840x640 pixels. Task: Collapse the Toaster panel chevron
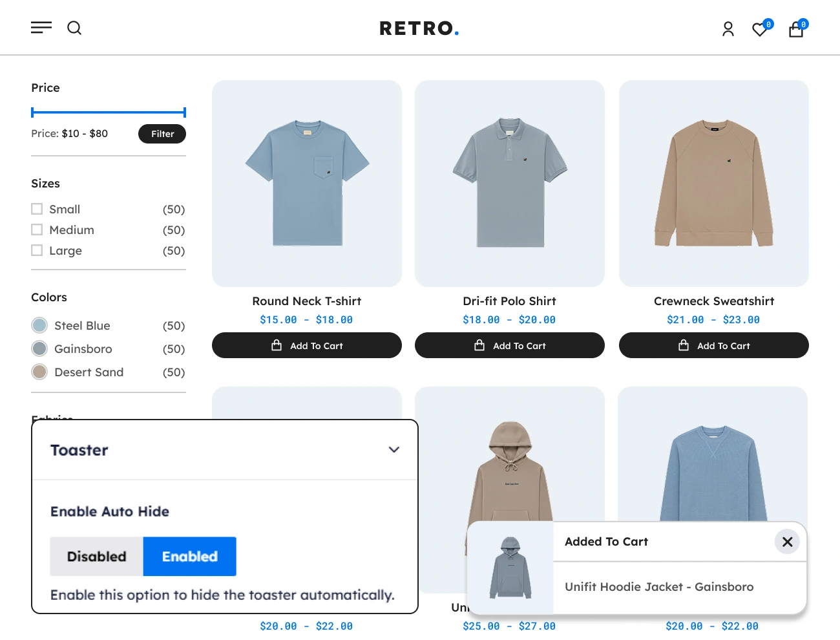(394, 450)
